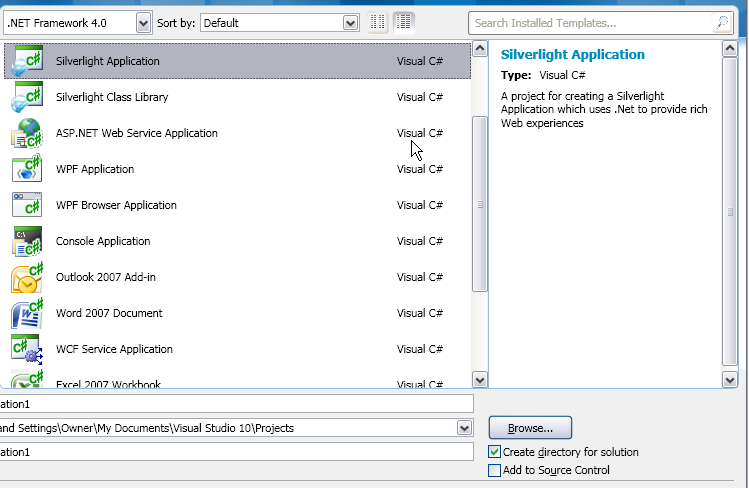Click the project name input field

pos(236,404)
